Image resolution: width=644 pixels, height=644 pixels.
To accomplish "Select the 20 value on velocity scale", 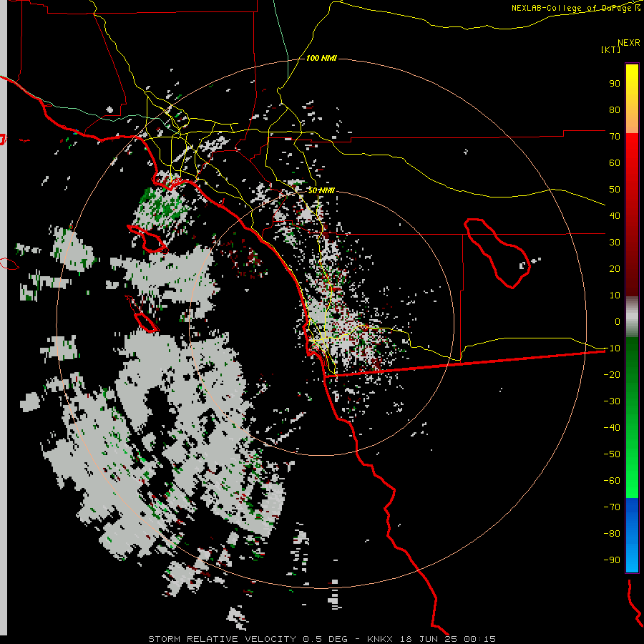I will pos(615,269).
